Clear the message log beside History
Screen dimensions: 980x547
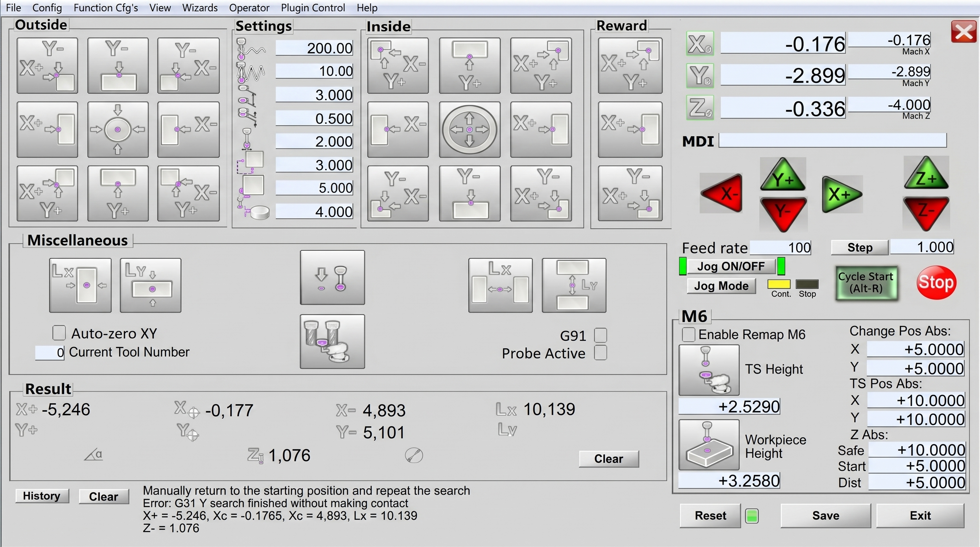point(104,496)
